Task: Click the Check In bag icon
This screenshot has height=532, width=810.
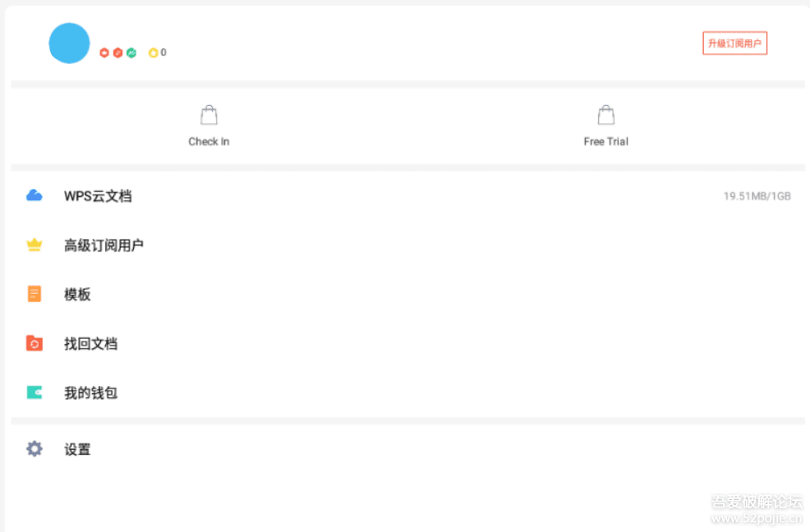Action: [209, 115]
